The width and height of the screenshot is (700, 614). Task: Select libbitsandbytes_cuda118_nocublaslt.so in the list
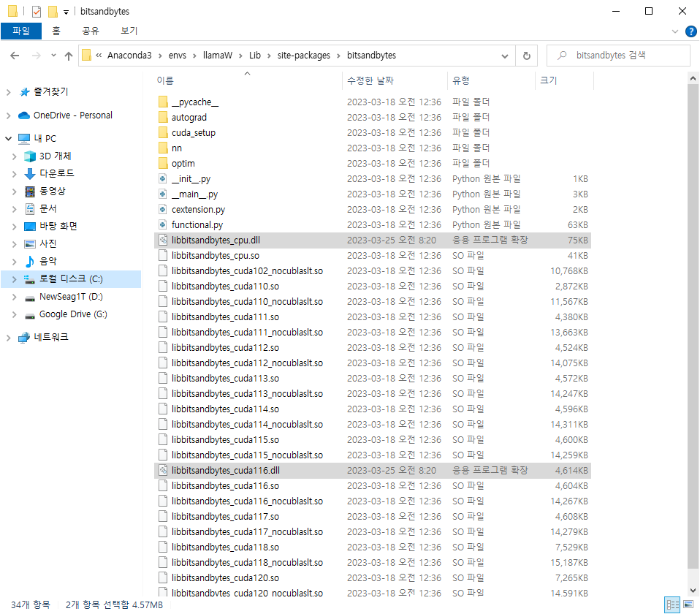point(373,563)
